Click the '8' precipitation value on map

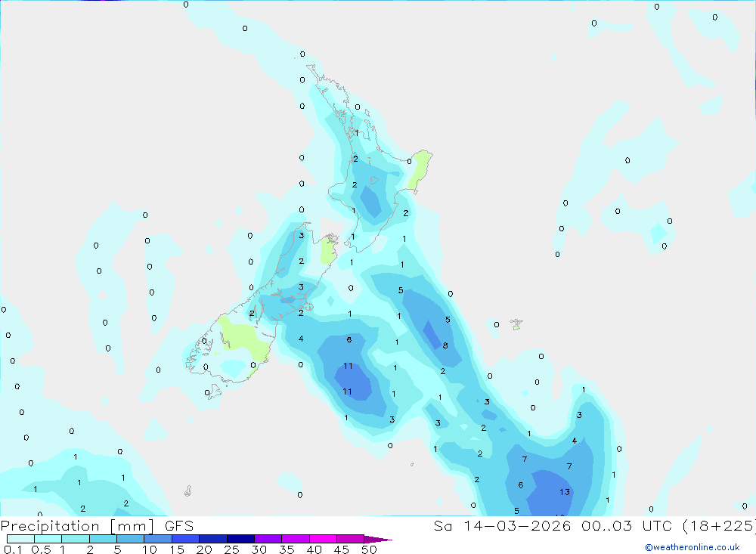point(445,345)
